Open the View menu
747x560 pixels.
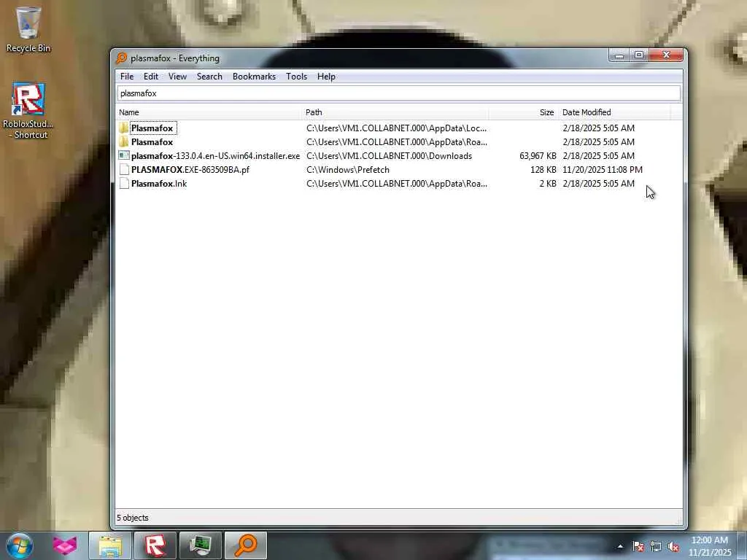pos(177,76)
